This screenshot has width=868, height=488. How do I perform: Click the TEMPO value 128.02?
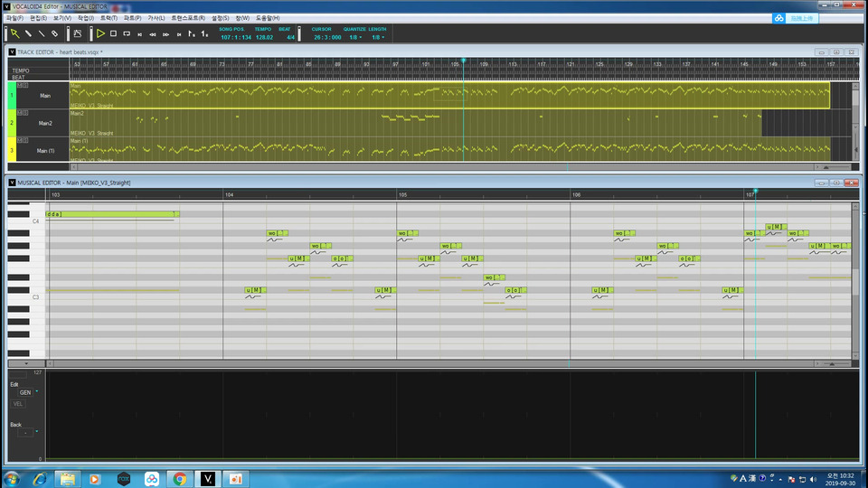pyautogui.click(x=264, y=38)
